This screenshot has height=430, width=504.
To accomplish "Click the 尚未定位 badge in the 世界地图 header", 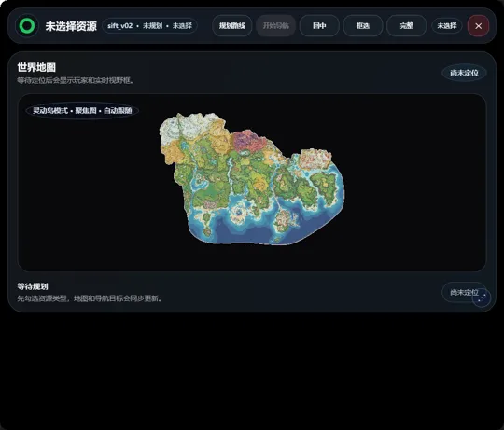I will pos(464,73).
